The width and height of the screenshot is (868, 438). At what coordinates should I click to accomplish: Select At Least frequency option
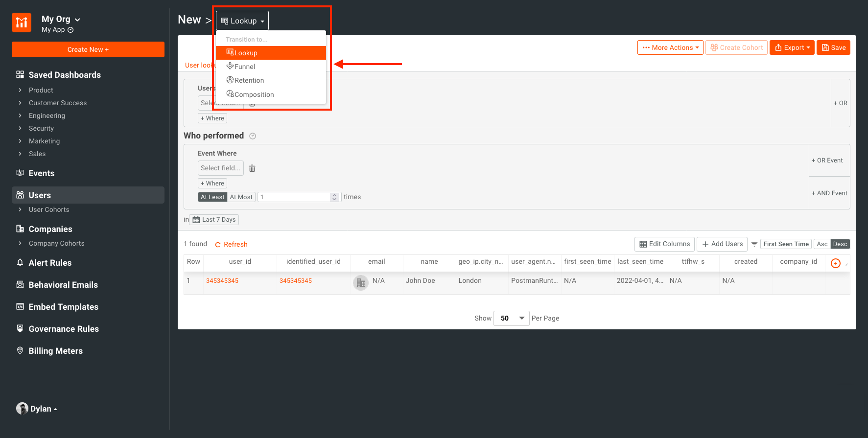pyautogui.click(x=212, y=197)
